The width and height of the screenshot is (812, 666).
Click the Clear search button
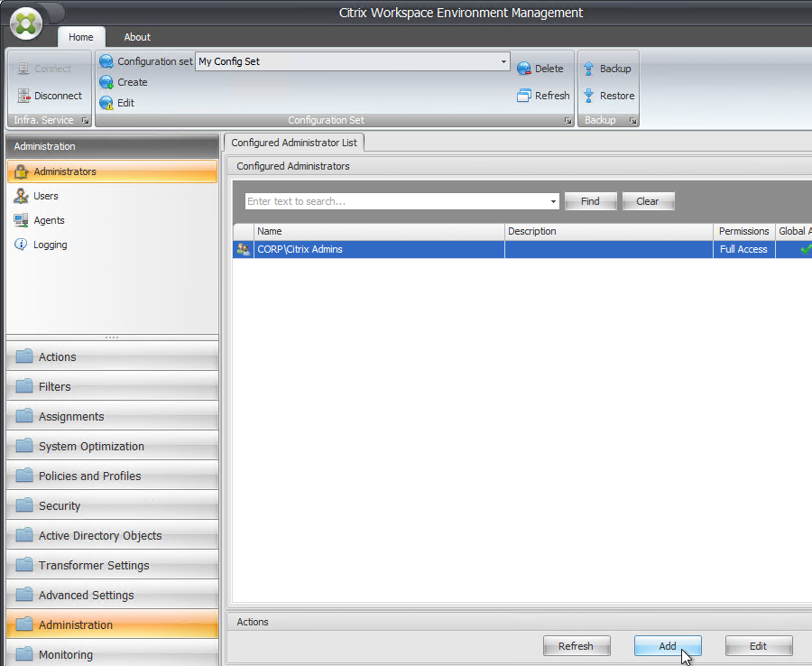point(648,201)
